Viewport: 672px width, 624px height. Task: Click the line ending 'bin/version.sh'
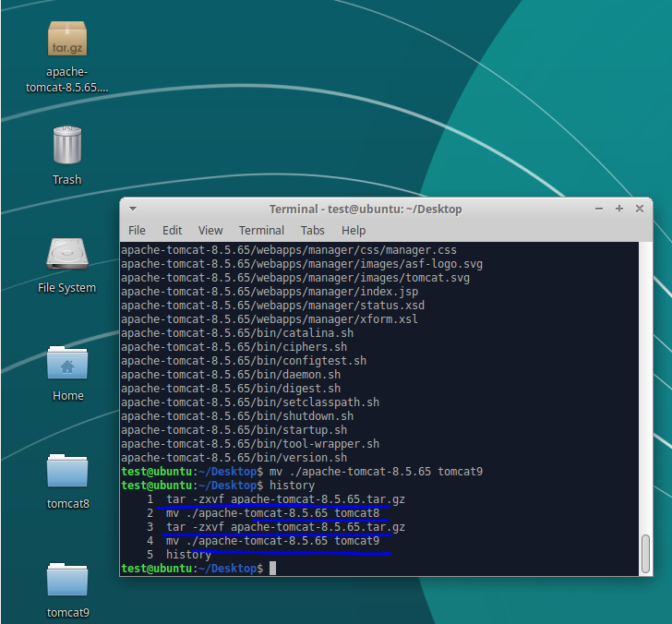point(234,457)
